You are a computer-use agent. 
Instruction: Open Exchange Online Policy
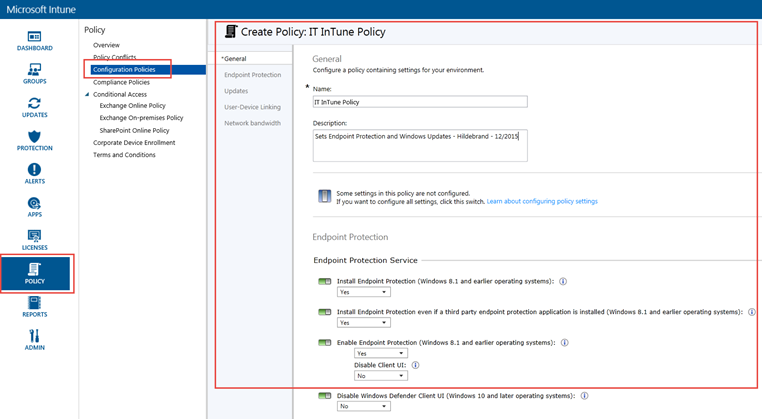[x=132, y=105]
